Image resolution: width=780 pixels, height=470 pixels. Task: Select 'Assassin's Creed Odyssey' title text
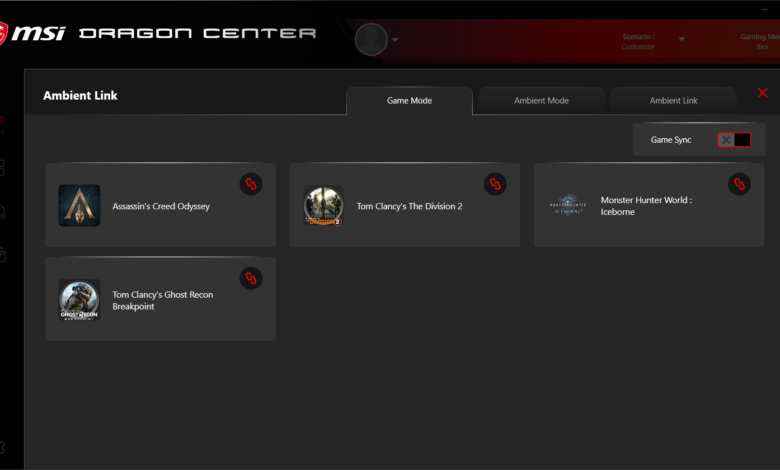(161, 206)
